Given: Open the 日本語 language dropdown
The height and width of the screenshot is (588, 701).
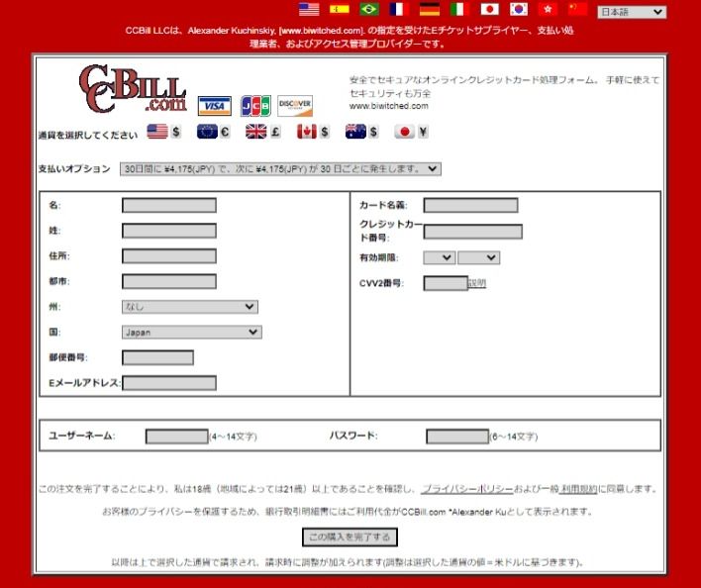Looking at the screenshot, I should pyautogui.click(x=632, y=12).
